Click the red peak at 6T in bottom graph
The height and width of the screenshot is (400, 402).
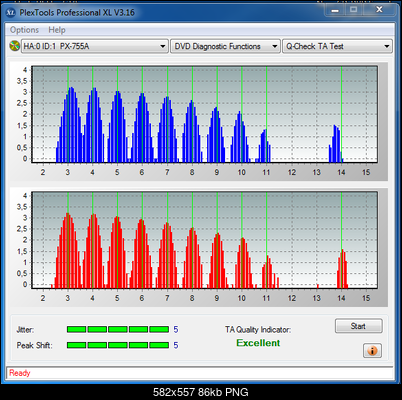tap(142, 253)
